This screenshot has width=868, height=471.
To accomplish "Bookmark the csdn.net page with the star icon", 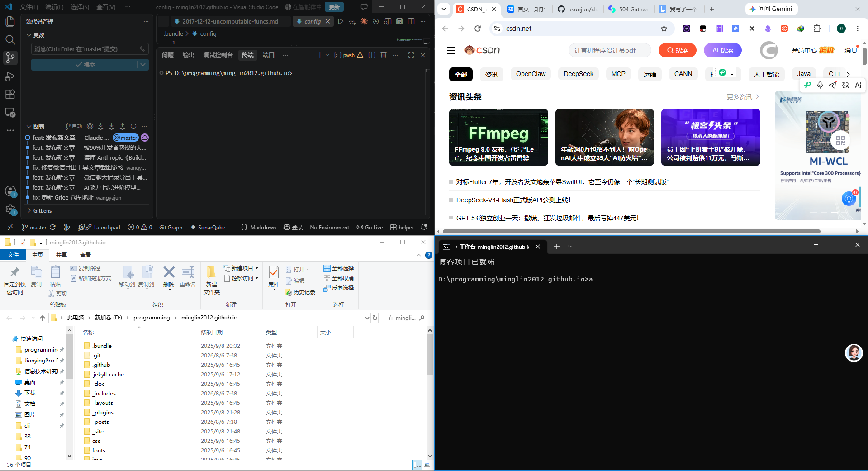I will pyautogui.click(x=664, y=29).
